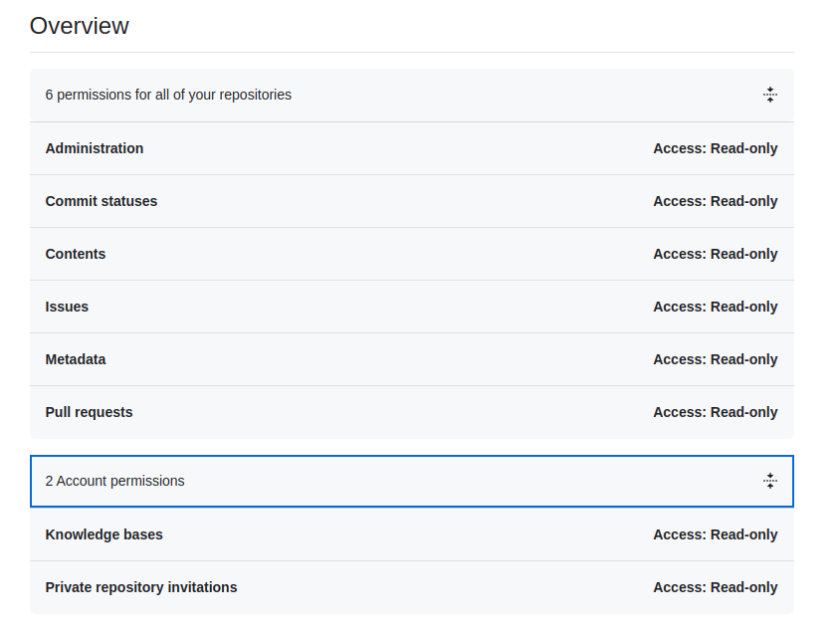Click the Read-only access text for Knowledge bases
This screenshot has height=632, width=840.
tap(715, 534)
